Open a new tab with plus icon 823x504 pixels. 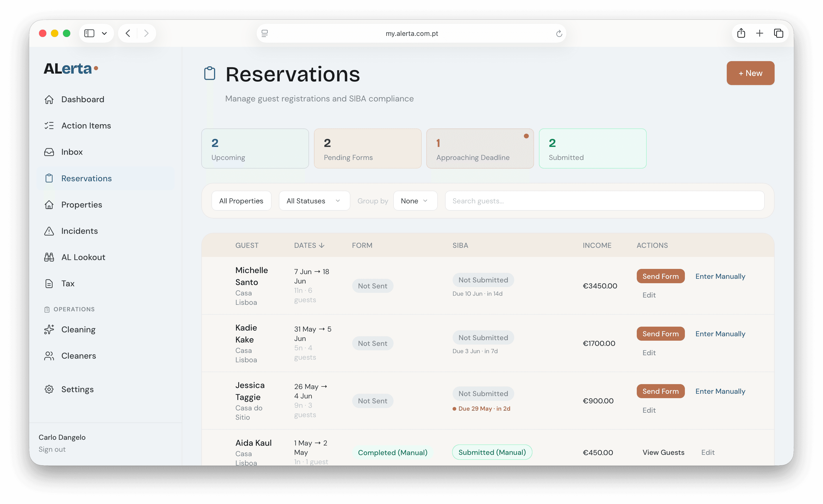pos(760,33)
